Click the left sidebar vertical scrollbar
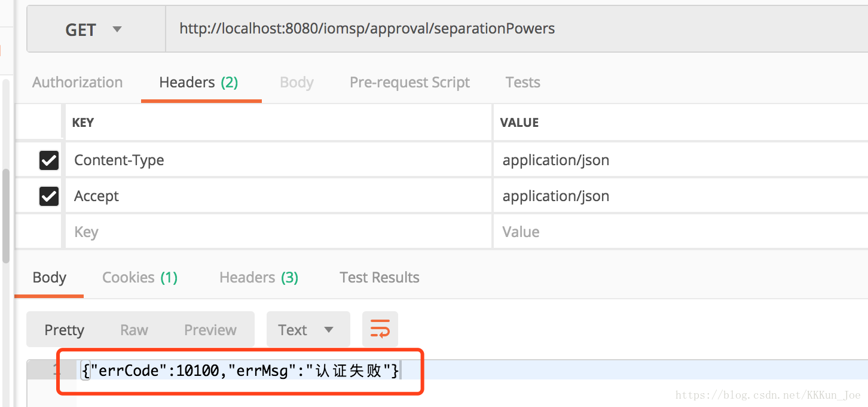The height and width of the screenshot is (407, 868). 6,215
